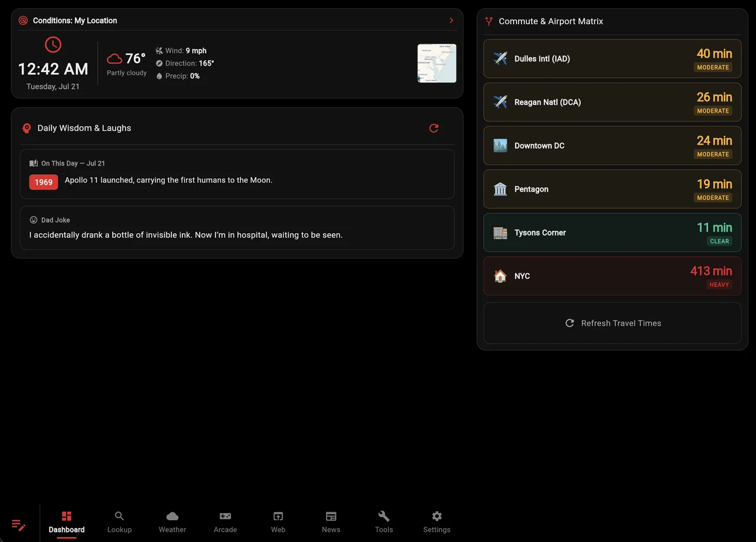Open the News tab
This screenshot has height=542, width=756.
pyautogui.click(x=331, y=522)
